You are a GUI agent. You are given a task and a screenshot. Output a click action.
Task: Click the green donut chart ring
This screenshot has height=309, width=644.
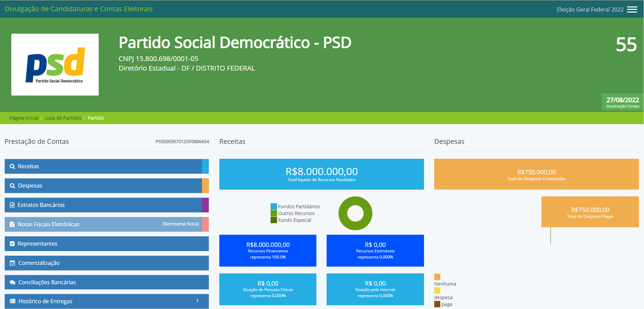pyautogui.click(x=343, y=213)
